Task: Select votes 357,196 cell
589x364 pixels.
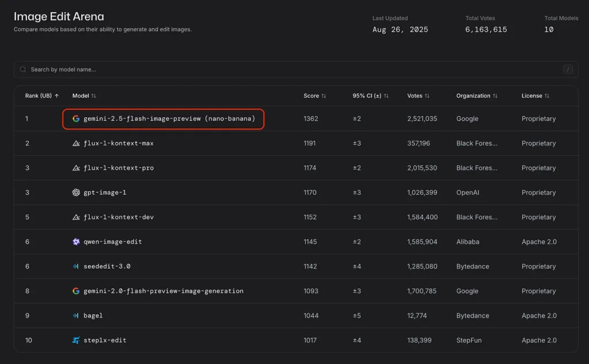Action: (419, 143)
